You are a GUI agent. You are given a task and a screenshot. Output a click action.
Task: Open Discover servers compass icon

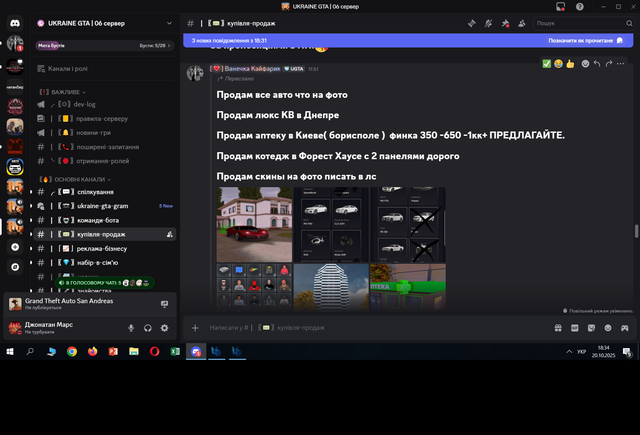15,267
